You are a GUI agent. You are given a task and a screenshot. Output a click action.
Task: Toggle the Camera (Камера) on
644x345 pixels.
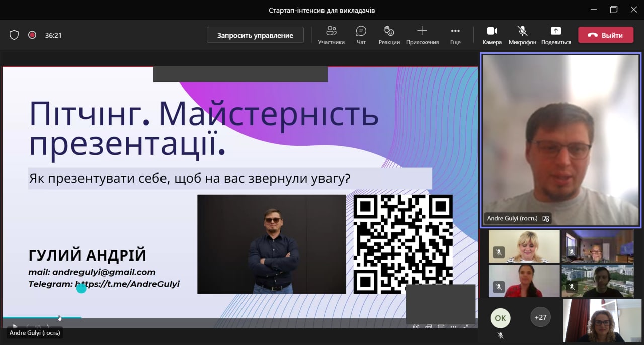(492, 35)
